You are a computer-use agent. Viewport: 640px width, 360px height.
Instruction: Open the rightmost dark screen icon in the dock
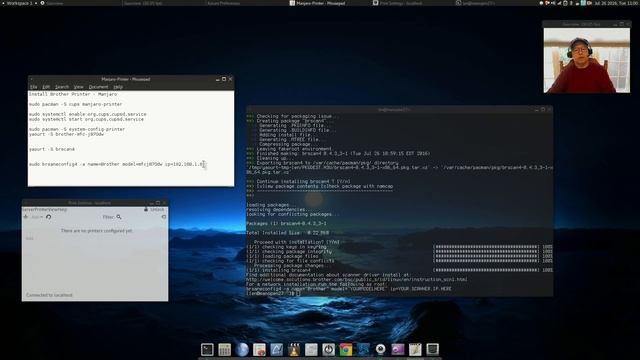(432, 349)
